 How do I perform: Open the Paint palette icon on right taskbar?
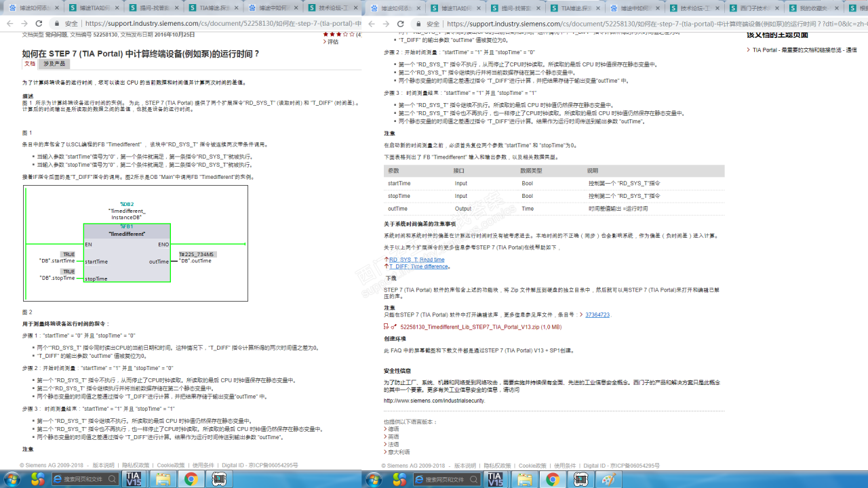[x=608, y=479]
